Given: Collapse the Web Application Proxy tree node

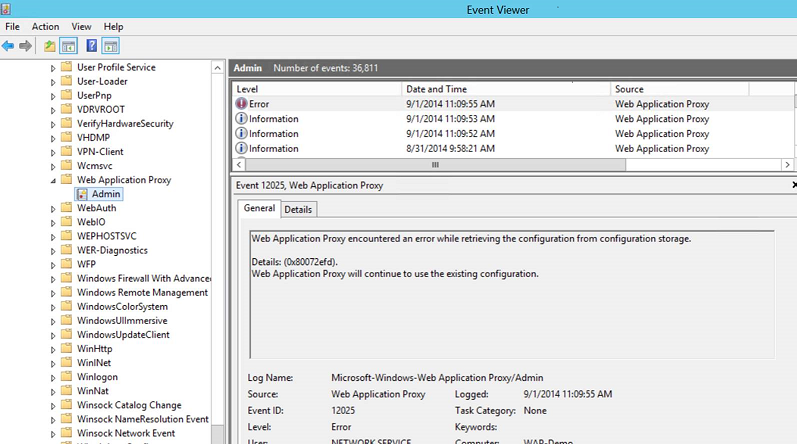Looking at the screenshot, I should coord(53,180).
